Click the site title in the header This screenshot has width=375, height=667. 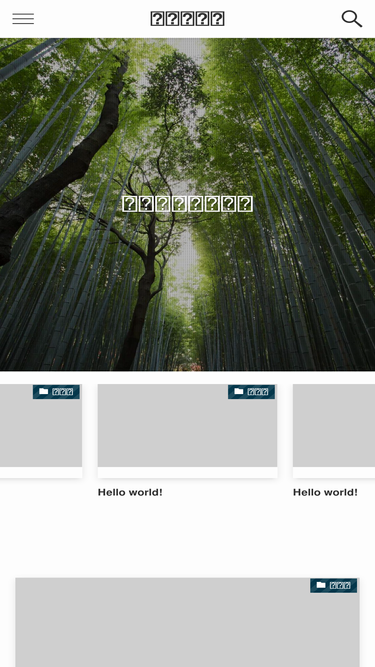tap(188, 19)
